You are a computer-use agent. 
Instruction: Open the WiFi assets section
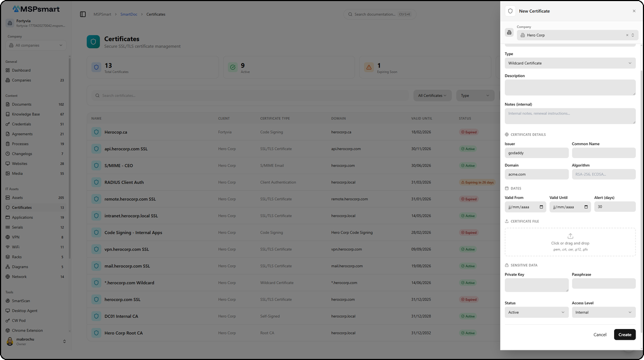[x=18, y=247]
